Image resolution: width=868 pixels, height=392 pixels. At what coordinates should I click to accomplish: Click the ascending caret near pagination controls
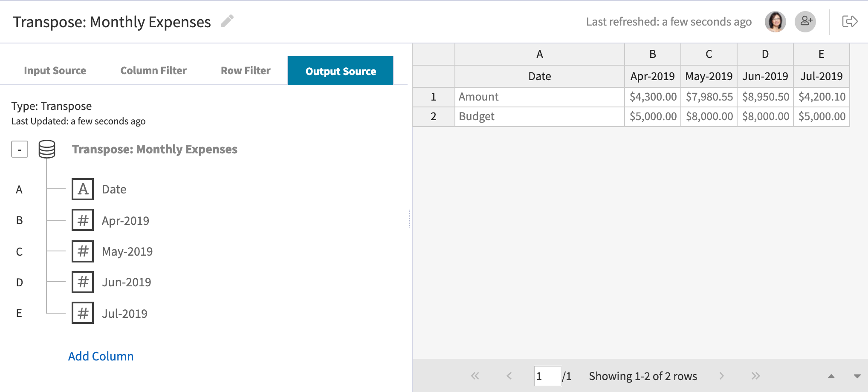click(x=831, y=376)
